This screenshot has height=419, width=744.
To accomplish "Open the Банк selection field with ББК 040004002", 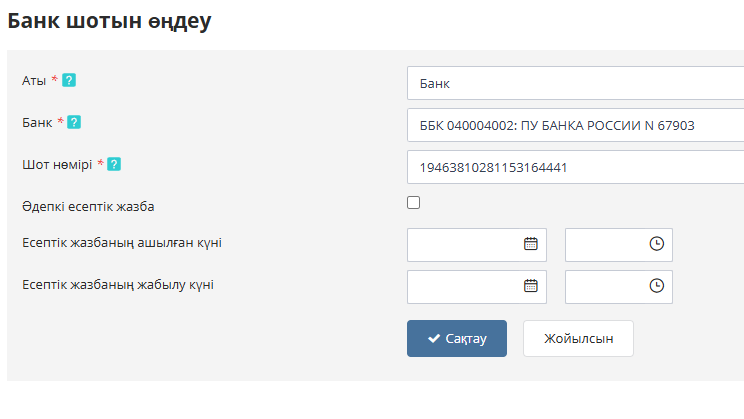I will pos(575,125).
